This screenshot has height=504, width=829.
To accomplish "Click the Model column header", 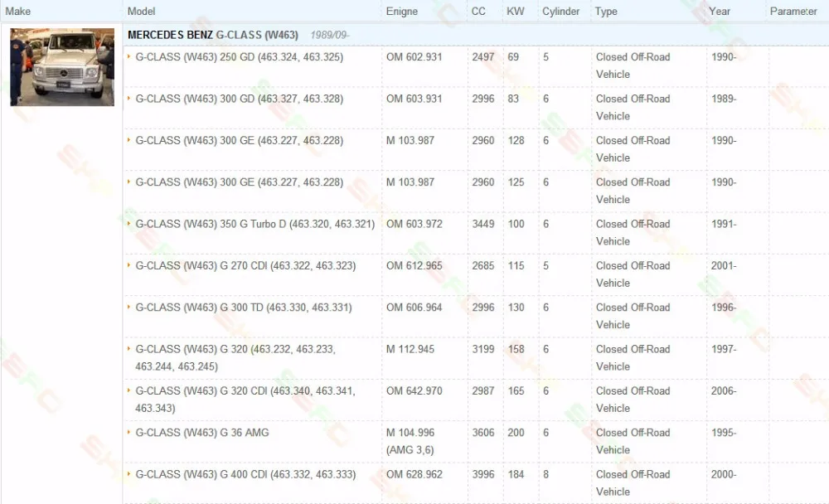I will pos(141,11).
